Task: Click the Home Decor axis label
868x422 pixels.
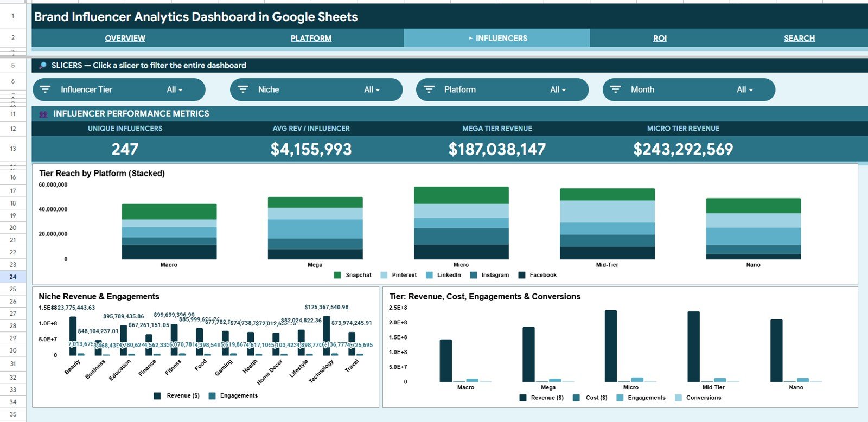Action: [270, 372]
